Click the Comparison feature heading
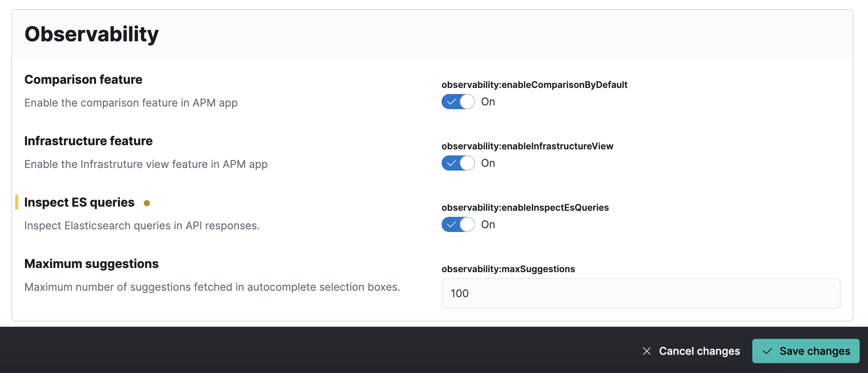Screen dimensions: 868x373 (x=83, y=80)
